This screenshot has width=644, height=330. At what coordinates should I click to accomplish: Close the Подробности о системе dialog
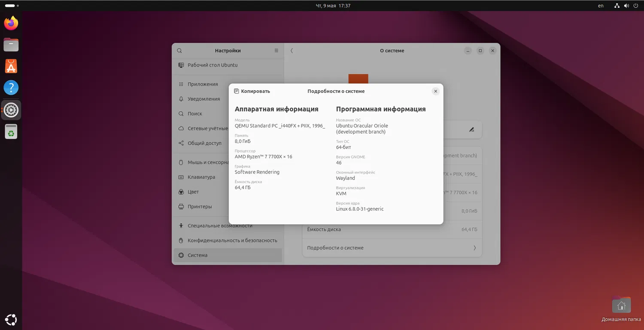click(x=435, y=91)
